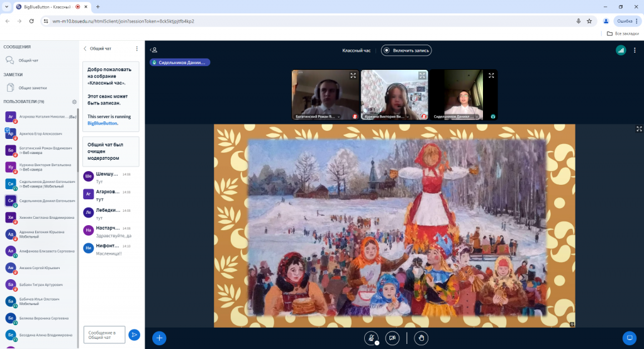
Task: Click the avatar of Алифанова Елизавета Сергеевна
Action: click(11, 251)
